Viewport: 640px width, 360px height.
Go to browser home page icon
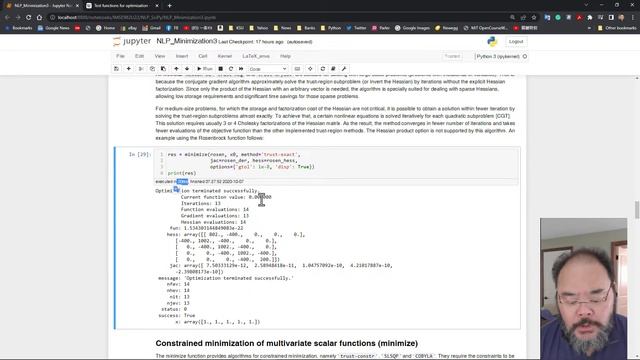click(x=39, y=18)
